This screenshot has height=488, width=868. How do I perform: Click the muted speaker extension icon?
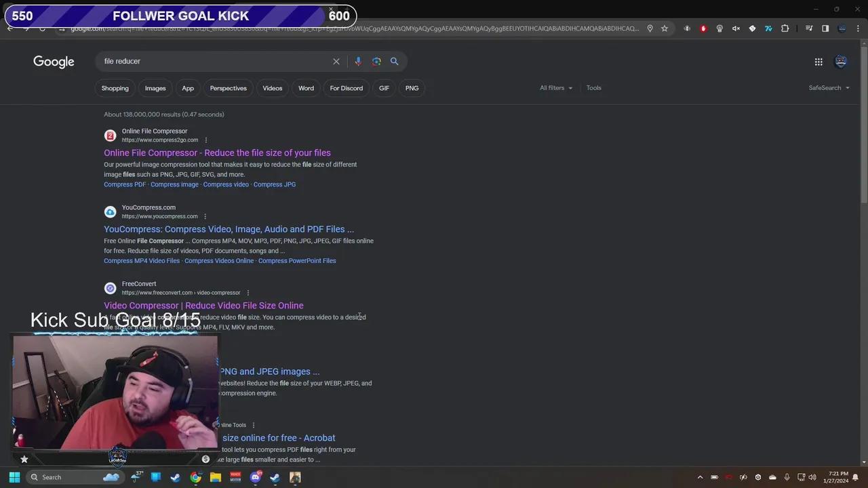point(736,28)
